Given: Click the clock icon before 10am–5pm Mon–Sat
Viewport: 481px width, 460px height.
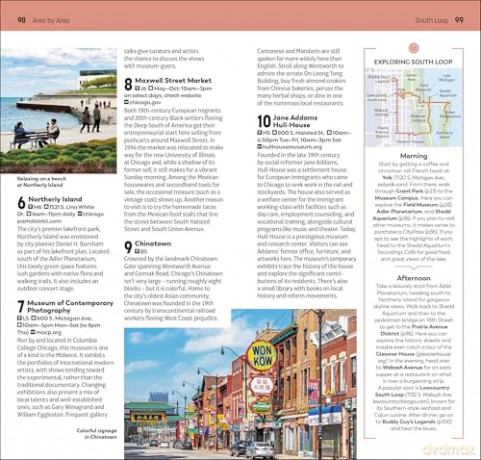Looking at the screenshot, I should [x=19, y=325].
